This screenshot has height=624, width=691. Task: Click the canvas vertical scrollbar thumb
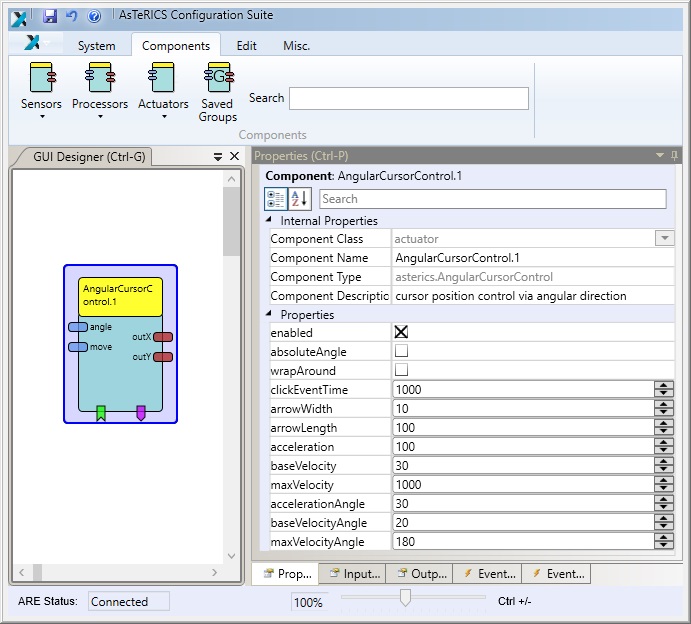click(231, 222)
